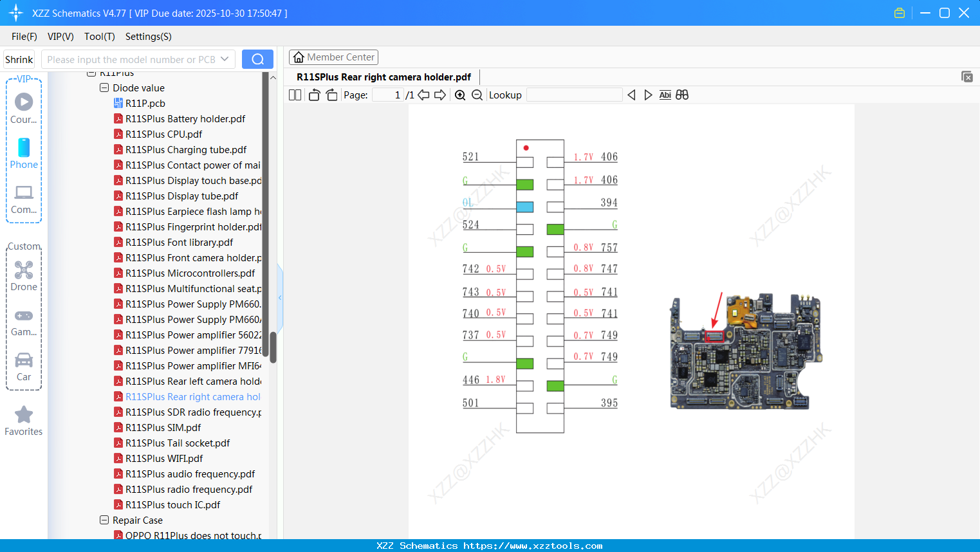Click the Member Center button
The image size is (980, 552).
[333, 57]
